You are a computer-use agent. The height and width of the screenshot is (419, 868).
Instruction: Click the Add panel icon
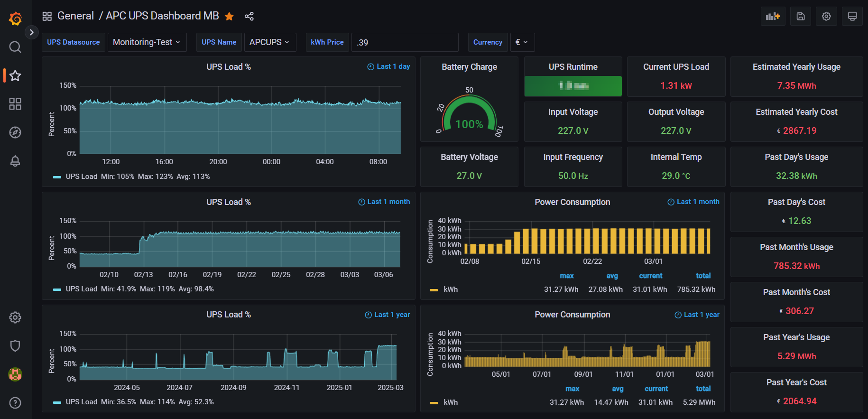pyautogui.click(x=773, y=16)
